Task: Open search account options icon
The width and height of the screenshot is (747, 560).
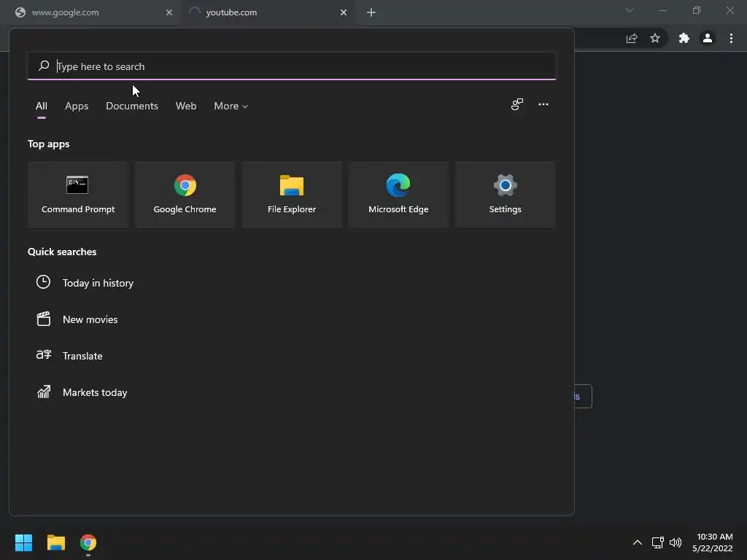Action: [x=517, y=104]
